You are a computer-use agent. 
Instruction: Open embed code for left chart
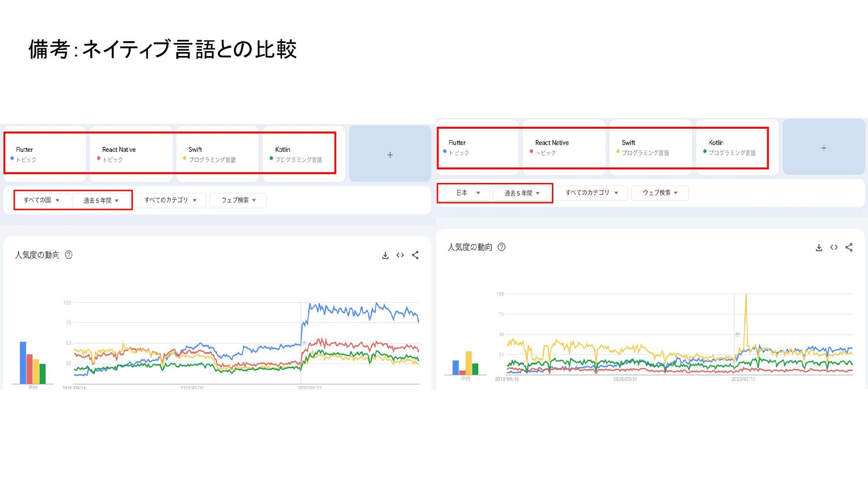tap(400, 255)
